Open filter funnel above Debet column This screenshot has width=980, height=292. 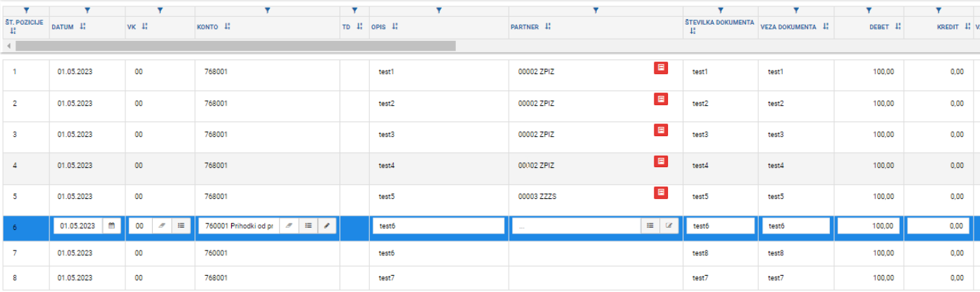click(869, 10)
